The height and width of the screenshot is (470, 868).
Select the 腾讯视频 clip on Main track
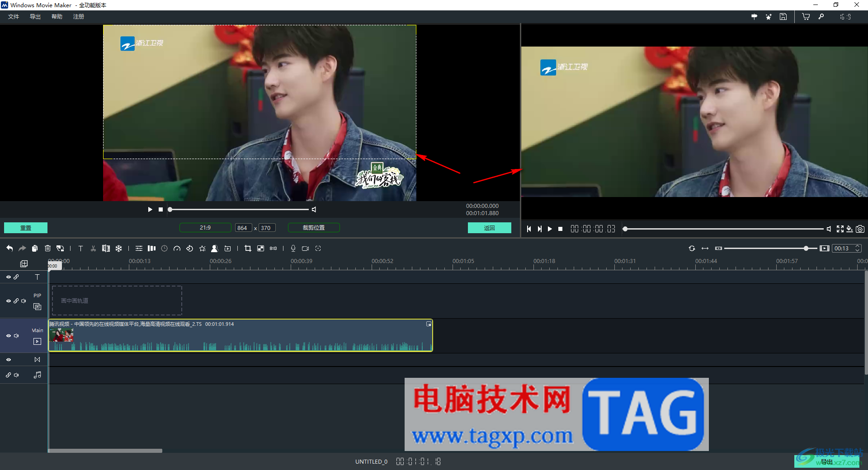click(241, 335)
